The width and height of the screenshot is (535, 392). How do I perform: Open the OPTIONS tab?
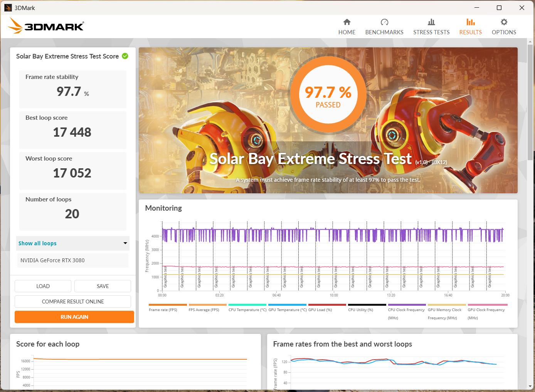(504, 27)
